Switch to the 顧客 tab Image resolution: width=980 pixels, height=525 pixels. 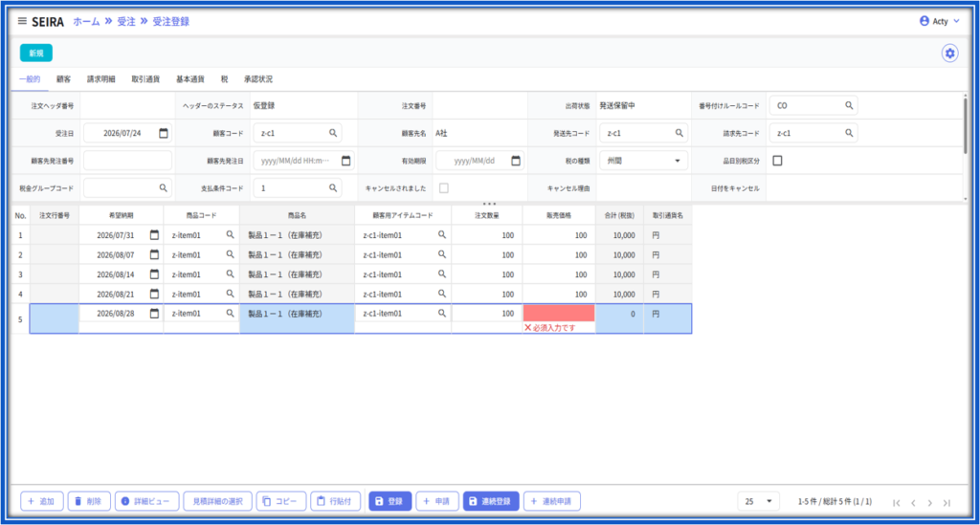pos(64,79)
